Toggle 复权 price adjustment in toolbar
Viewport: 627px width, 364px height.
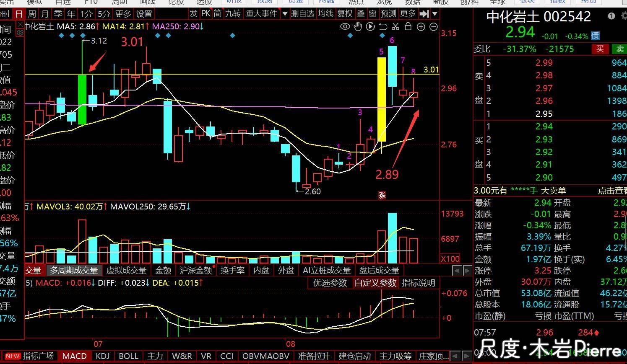click(345, 14)
